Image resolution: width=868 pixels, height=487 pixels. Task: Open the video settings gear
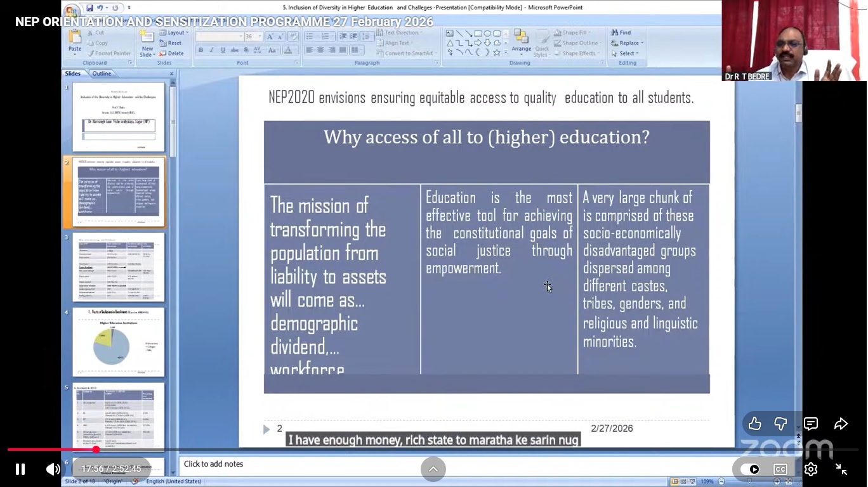(x=810, y=469)
